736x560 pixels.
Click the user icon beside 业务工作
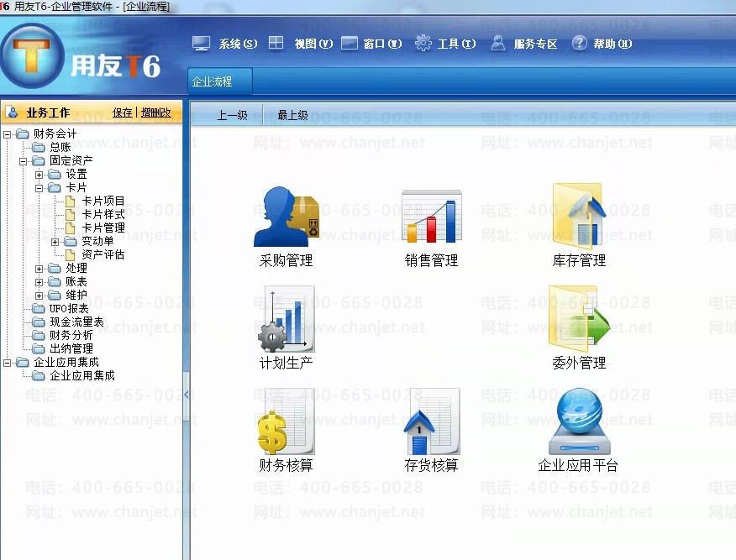point(13,113)
